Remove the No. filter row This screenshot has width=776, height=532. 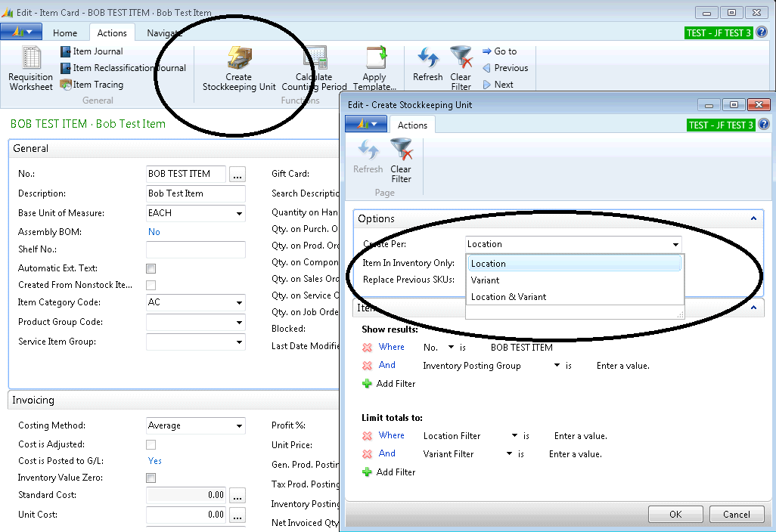(x=368, y=348)
